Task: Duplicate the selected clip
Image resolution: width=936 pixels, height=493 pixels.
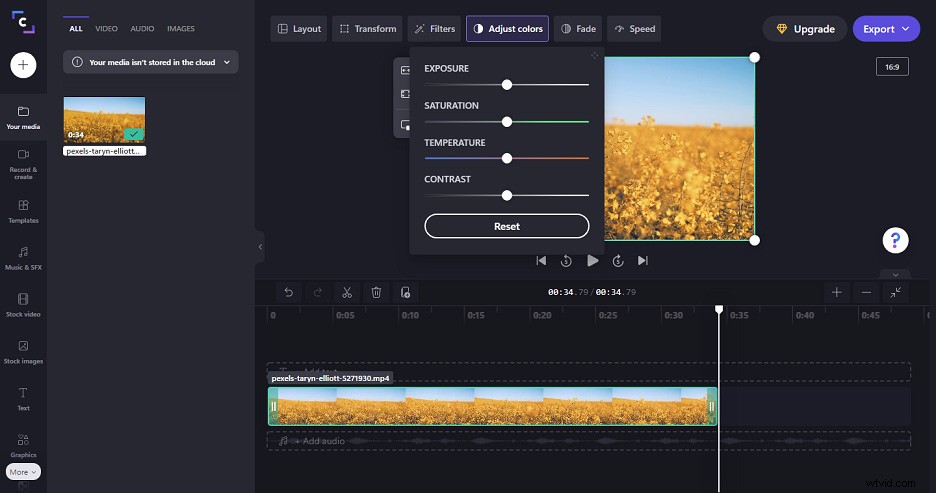Action: (x=405, y=292)
